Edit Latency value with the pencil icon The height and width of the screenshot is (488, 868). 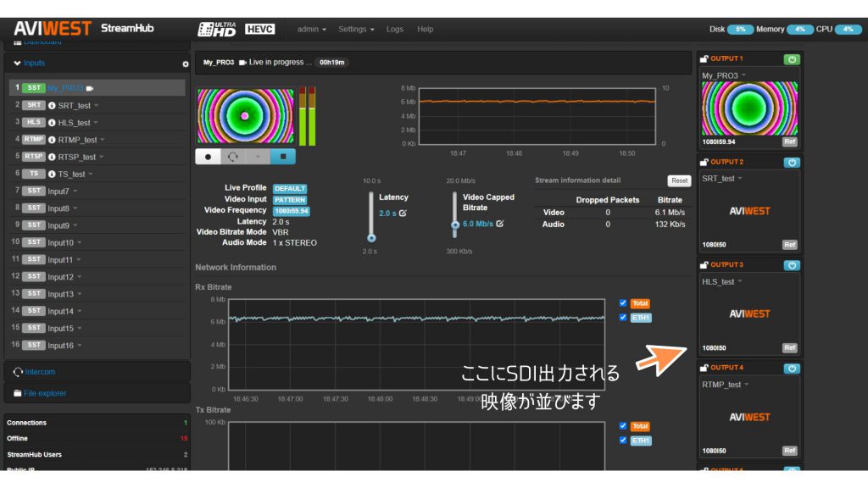point(403,213)
